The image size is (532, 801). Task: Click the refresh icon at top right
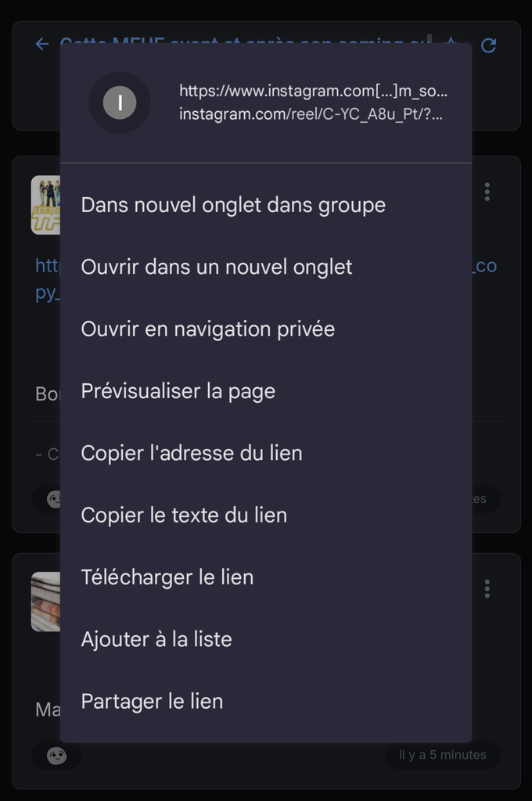click(x=489, y=45)
